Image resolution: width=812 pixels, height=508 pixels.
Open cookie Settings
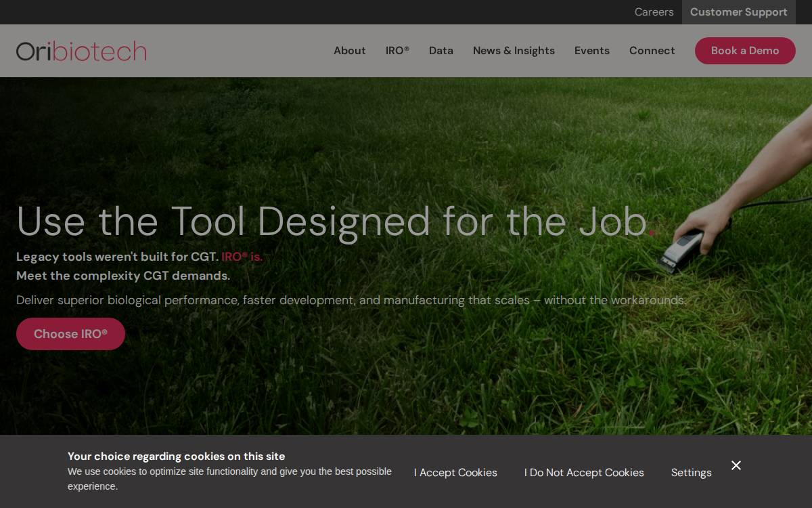[691, 473]
